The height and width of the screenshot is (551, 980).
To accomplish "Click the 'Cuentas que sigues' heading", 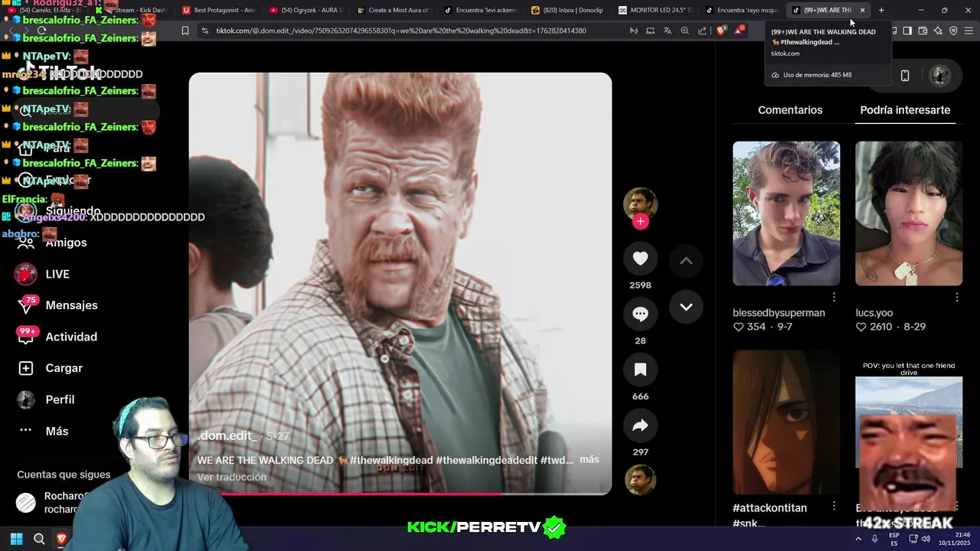I will pyautogui.click(x=64, y=474).
